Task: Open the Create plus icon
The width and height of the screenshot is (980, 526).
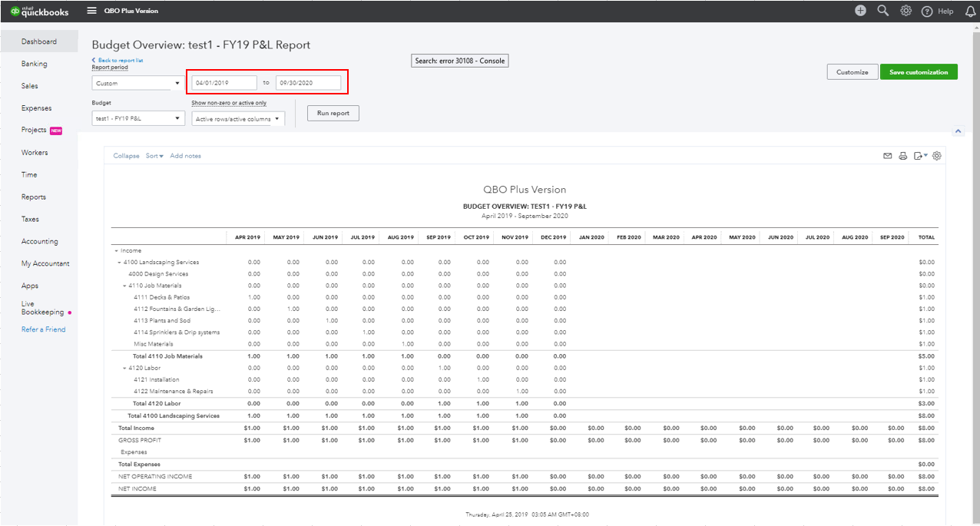Action: point(860,11)
